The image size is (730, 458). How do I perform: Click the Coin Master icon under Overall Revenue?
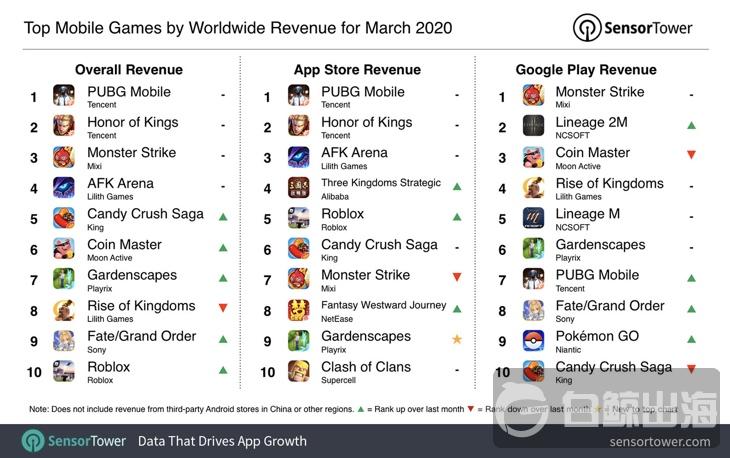click(x=64, y=248)
